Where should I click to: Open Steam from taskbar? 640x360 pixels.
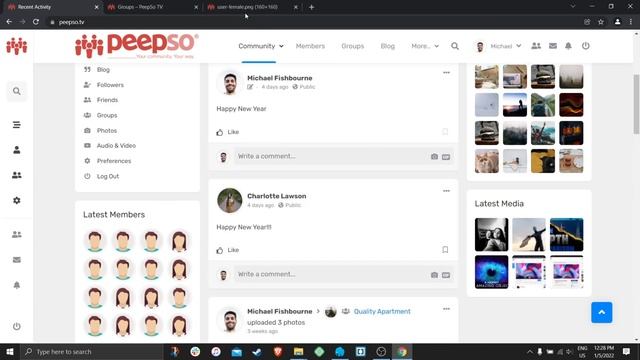257,351
